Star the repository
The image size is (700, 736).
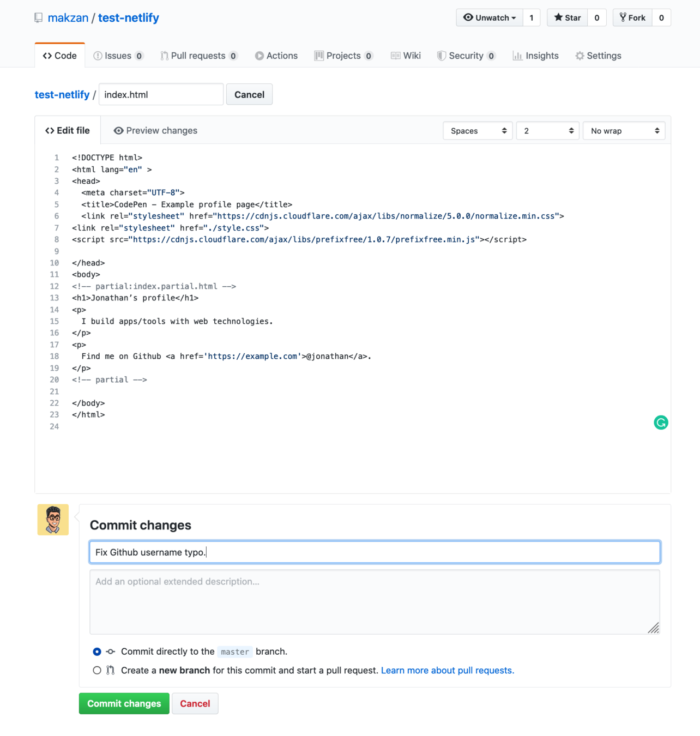coord(568,17)
